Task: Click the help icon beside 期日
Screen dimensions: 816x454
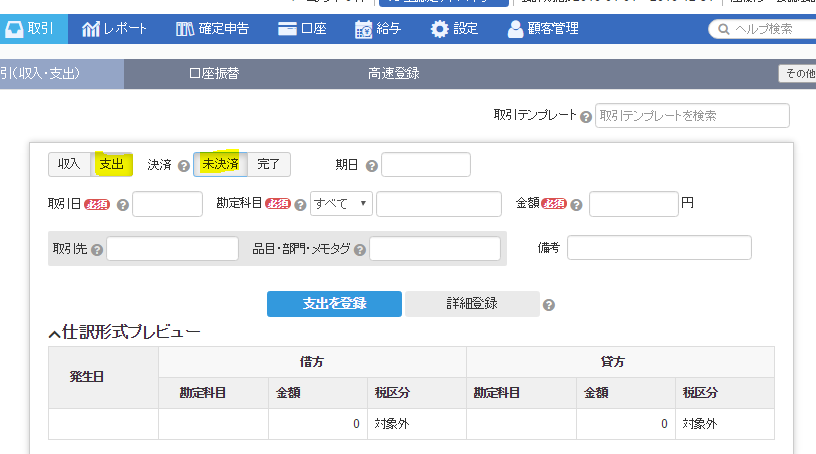Action: pyautogui.click(x=371, y=165)
